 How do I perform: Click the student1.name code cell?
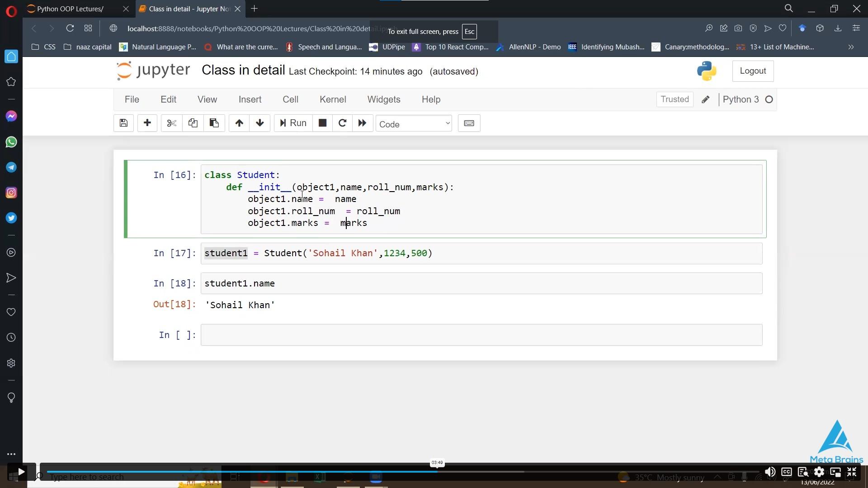point(481,283)
